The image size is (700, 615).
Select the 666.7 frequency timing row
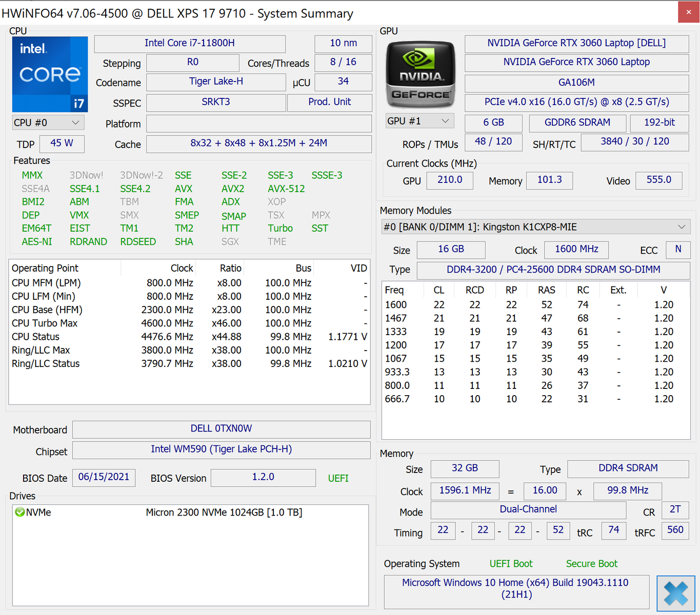536,399
